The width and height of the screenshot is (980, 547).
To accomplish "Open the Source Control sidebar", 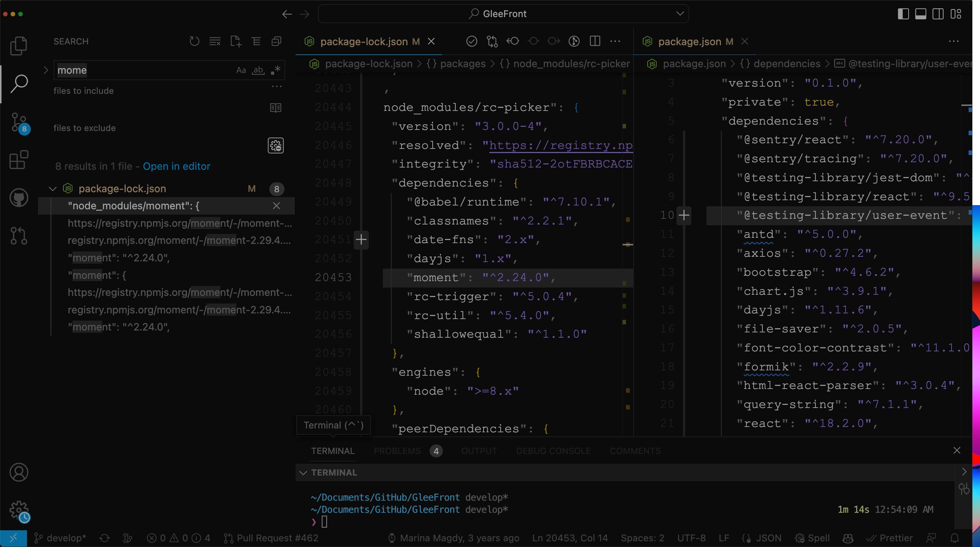I will coord(19,122).
